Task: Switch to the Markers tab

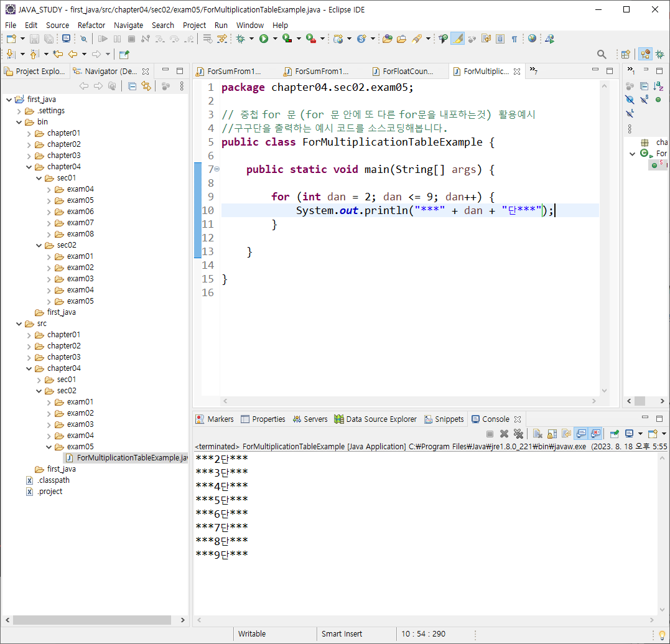Action: (215, 419)
